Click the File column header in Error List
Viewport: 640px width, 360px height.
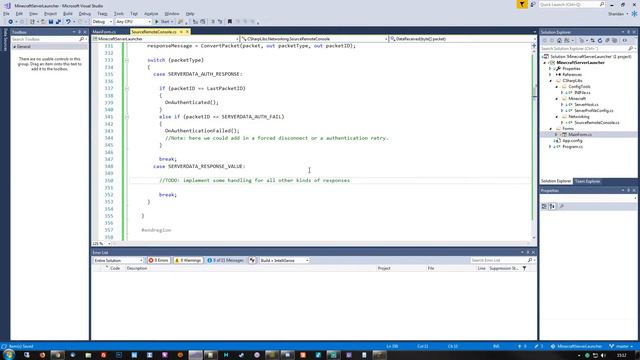click(431, 269)
